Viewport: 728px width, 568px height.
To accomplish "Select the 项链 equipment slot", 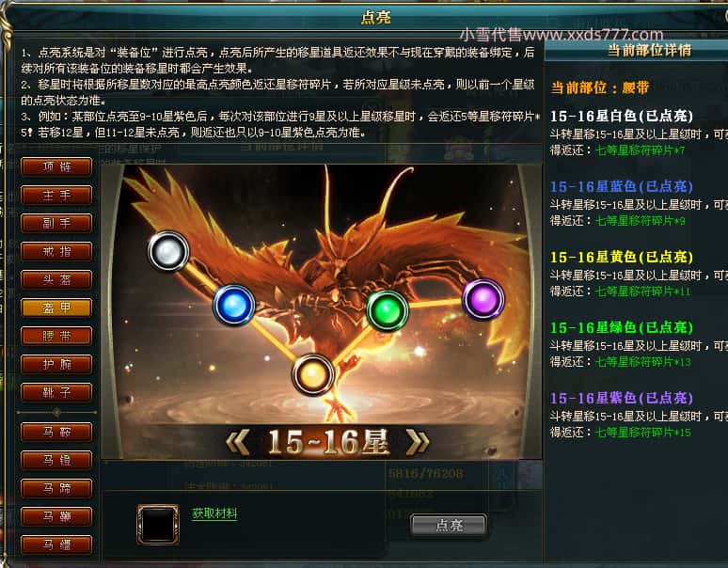I will click(x=56, y=166).
